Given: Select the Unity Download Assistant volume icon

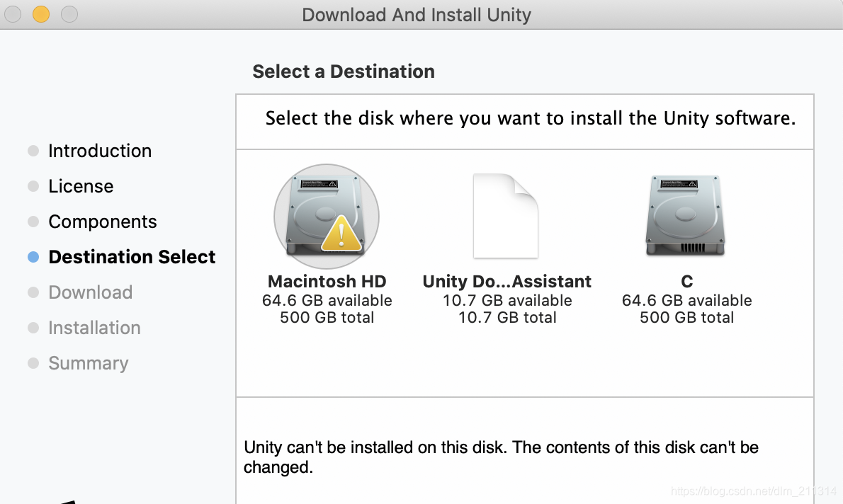Looking at the screenshot, I should click(505, 216).
